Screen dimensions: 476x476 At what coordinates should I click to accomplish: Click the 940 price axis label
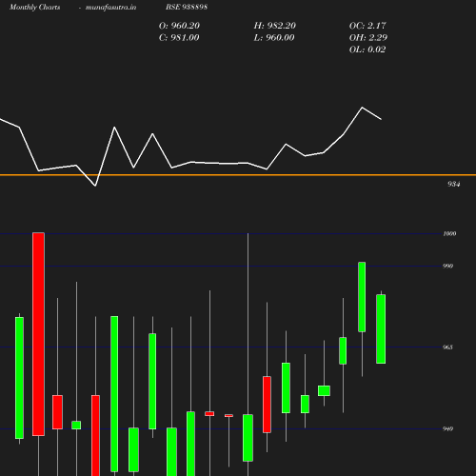tap(447, 429)
